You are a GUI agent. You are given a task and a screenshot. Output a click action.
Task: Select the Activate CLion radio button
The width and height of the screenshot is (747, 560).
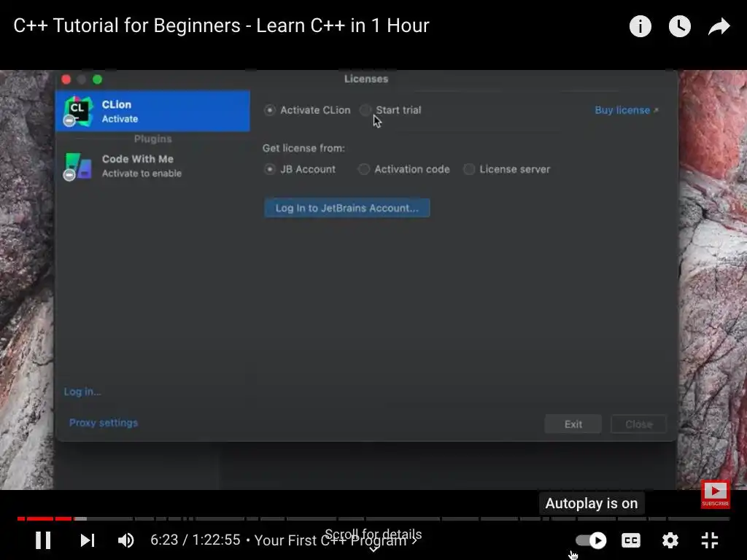click(270, 110)
